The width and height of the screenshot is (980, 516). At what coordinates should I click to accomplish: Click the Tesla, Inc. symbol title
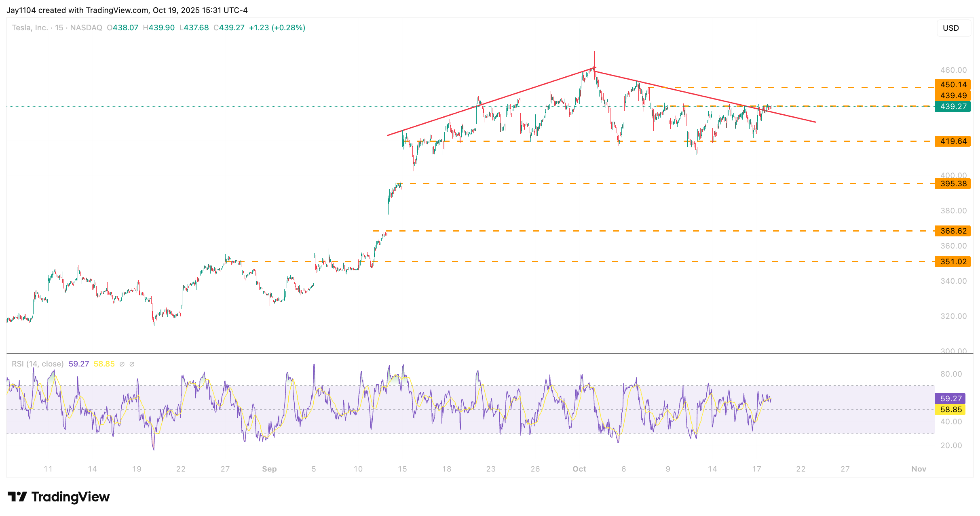30,27
